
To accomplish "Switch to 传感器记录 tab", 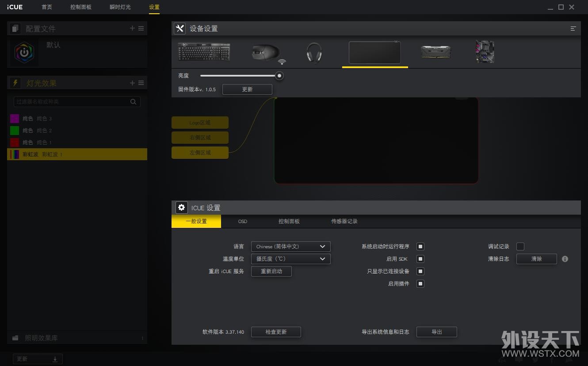I will 344,221.
